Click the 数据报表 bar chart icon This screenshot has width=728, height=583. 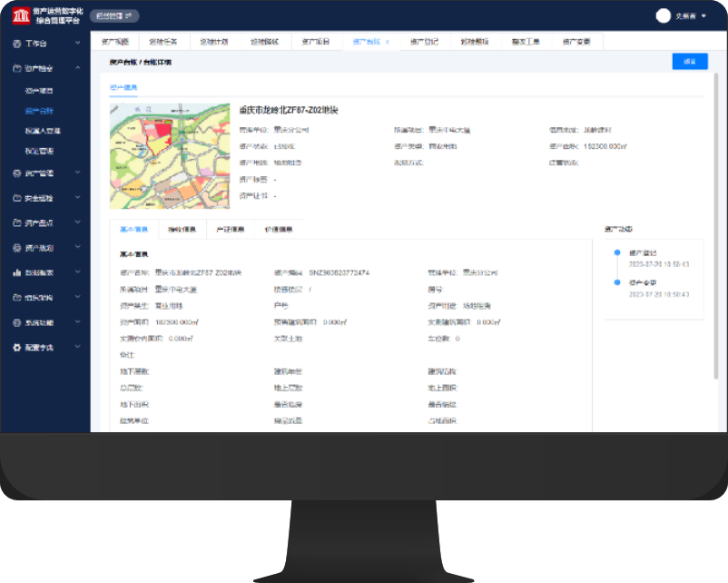pyautogui.click(x=16, y=272)
